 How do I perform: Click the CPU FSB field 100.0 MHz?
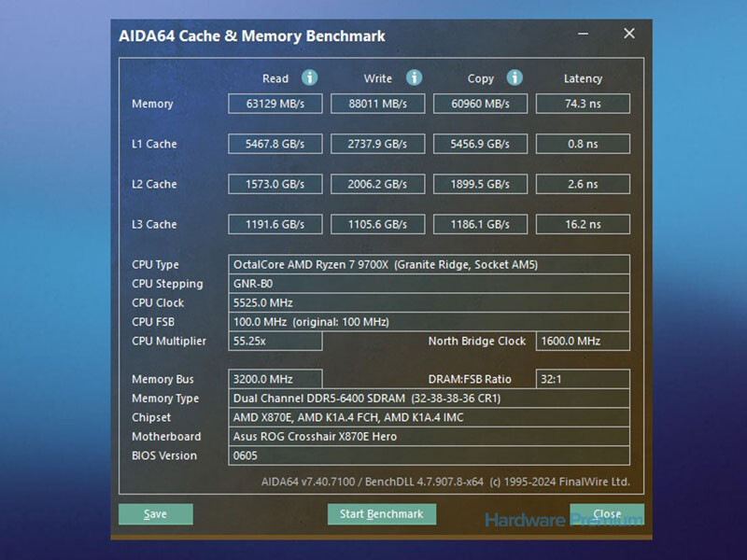coord(430,322)
